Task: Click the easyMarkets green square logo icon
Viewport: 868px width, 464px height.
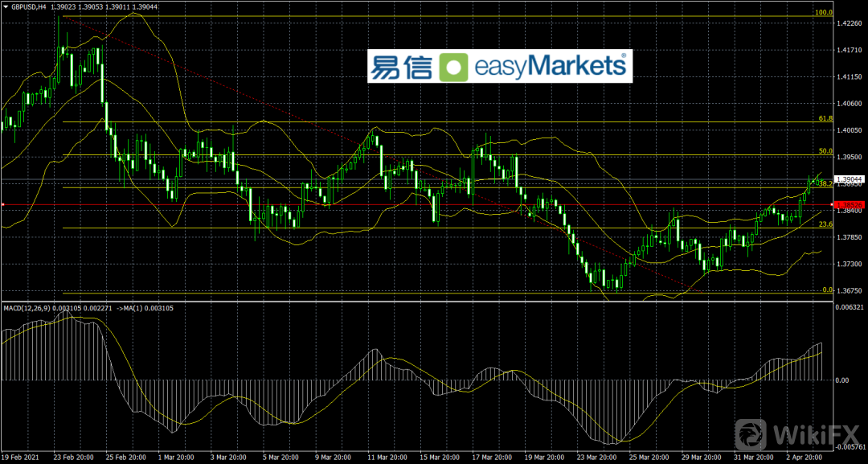Action: click(456, 67)
